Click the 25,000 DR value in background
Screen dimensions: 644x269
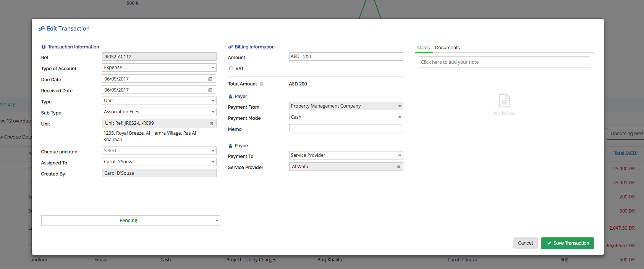point(624,169)
